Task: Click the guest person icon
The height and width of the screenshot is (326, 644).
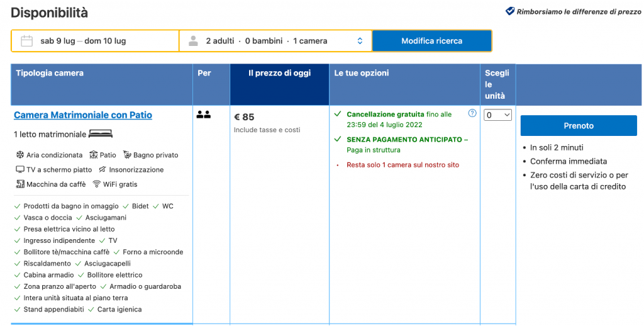Action: coord(194,41)
